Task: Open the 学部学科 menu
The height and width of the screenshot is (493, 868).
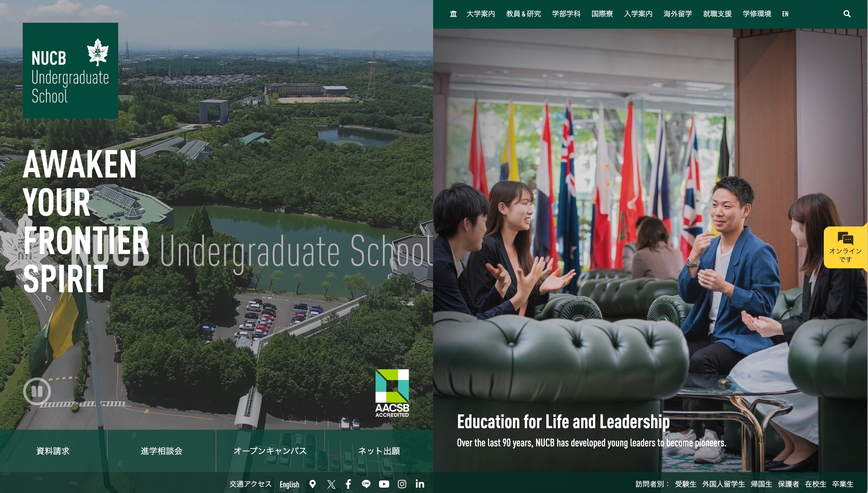Action: [x=566, y=14]
